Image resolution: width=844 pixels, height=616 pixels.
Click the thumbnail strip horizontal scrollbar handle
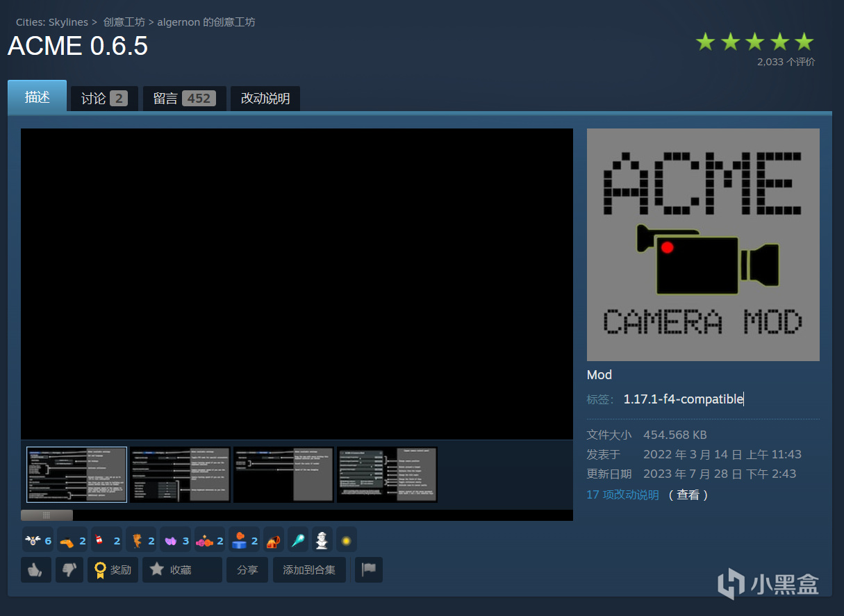(x=47, y=515)
